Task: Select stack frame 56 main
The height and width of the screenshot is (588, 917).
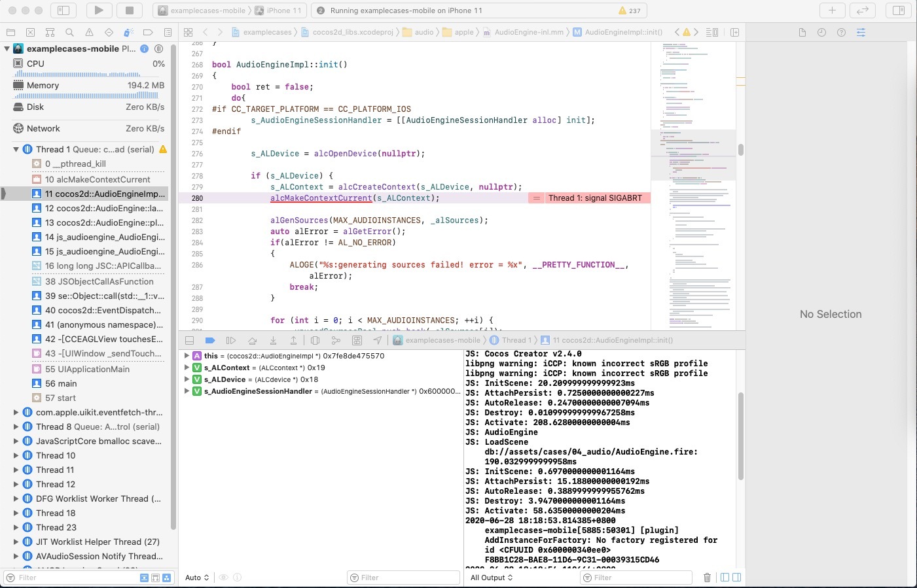Action: [x=61, y=383]
